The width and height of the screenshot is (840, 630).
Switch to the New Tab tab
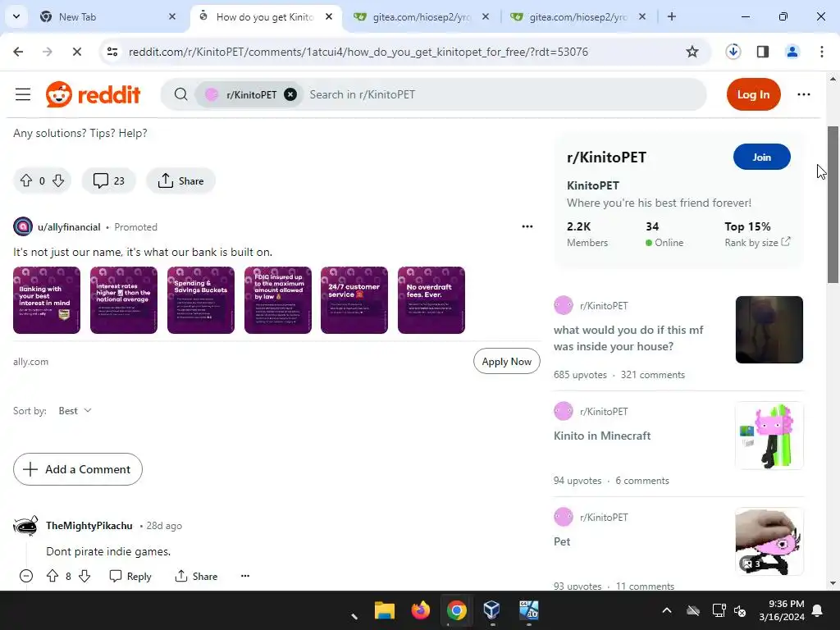pos(109,17)
